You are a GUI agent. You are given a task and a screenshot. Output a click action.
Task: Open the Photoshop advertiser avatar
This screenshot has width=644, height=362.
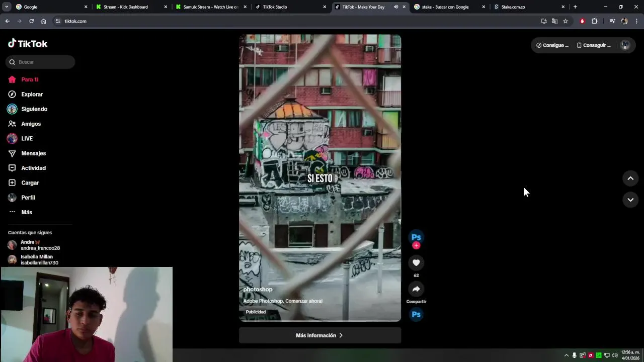(416, 237)
